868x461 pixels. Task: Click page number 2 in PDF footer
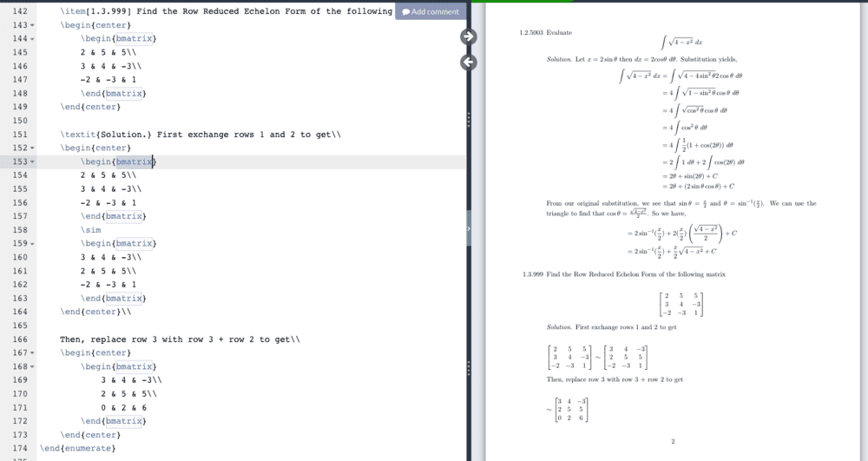tap(673, 442)
